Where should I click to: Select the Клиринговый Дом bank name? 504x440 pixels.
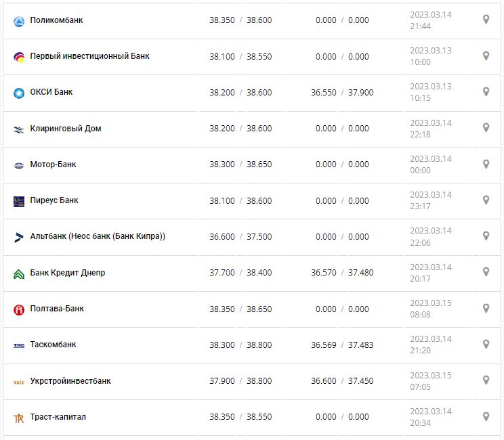tap(66, 128)
